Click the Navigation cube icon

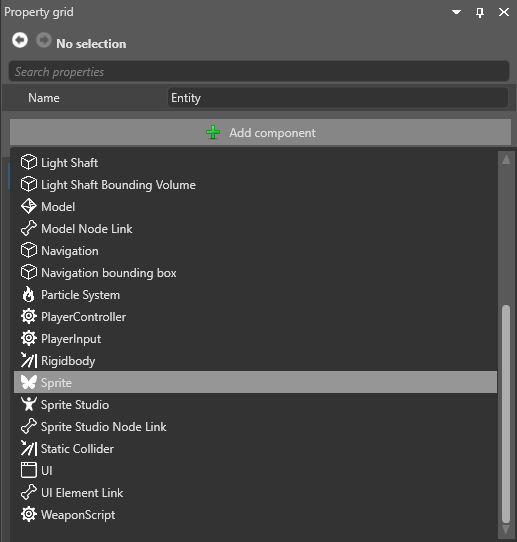pos(29,251)
